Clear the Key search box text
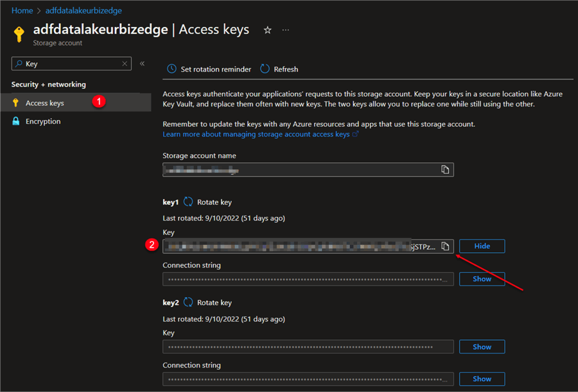Viewport: 578px width, 392px height. click(x=125, y=64)
